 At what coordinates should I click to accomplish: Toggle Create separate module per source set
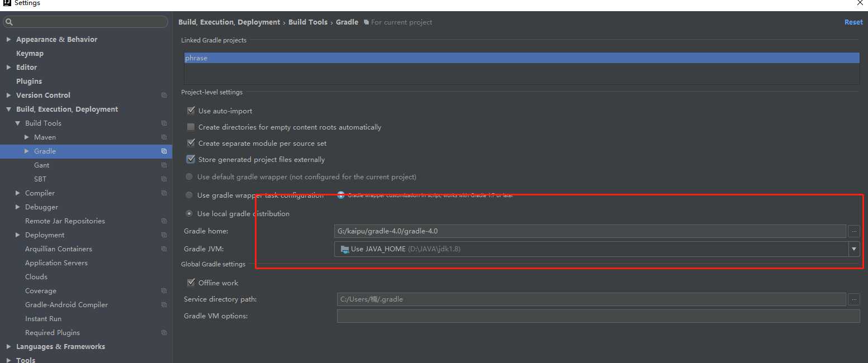click(191, 143)
